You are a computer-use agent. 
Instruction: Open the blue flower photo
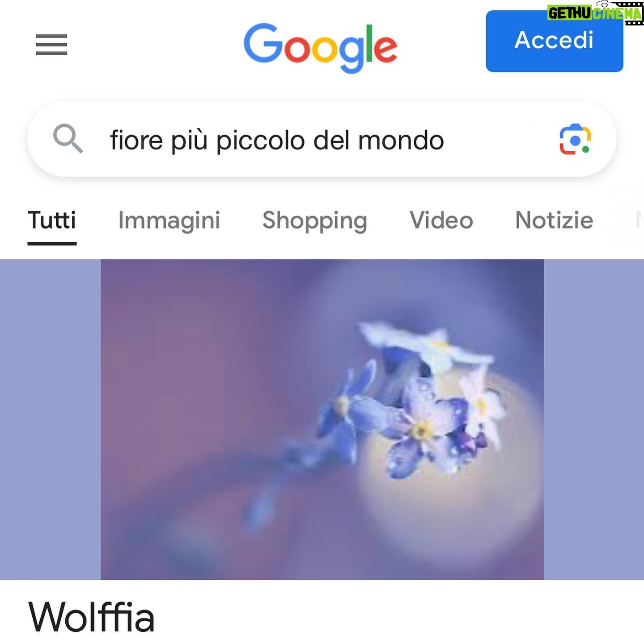(322, 419)
